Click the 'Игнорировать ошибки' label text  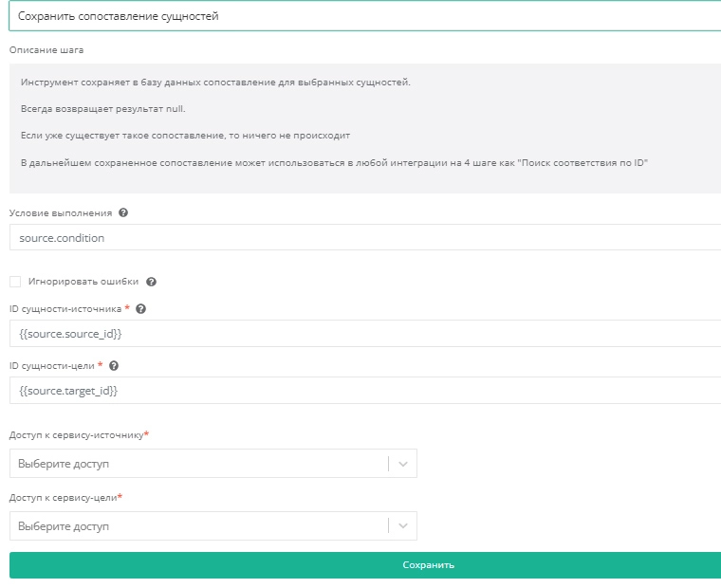[83, 282]
